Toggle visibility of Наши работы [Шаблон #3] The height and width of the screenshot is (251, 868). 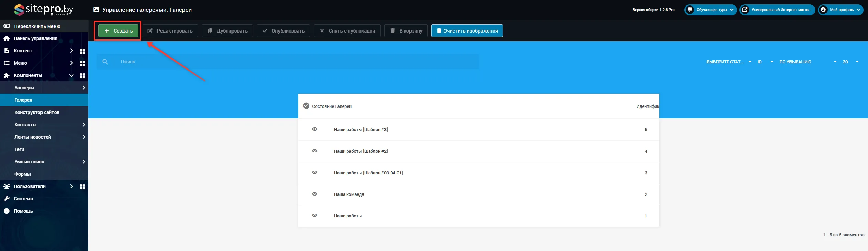(314, 129)
